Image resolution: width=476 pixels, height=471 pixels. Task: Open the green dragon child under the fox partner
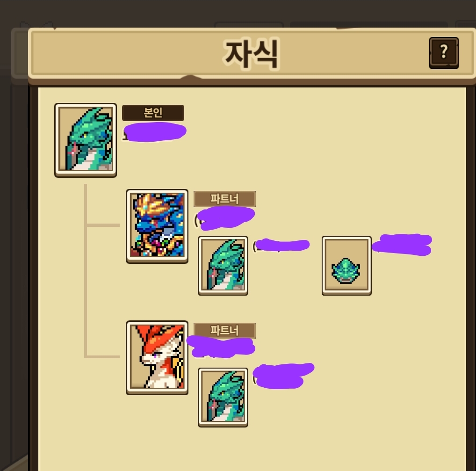pos(223,397)
